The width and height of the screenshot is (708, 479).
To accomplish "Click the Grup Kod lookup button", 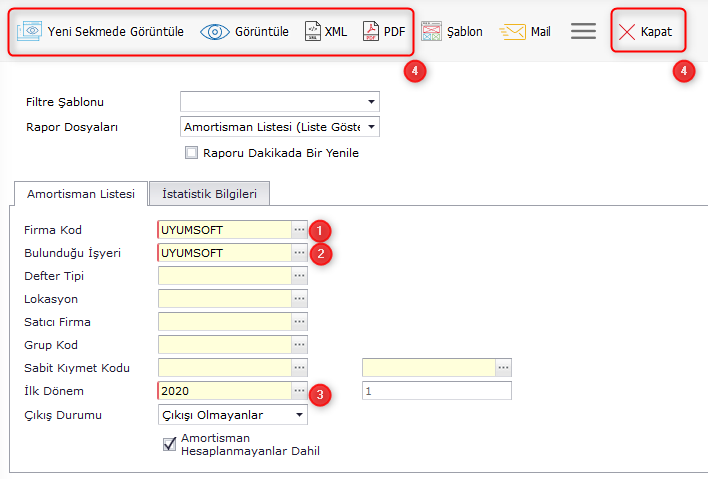I will 299,345.
